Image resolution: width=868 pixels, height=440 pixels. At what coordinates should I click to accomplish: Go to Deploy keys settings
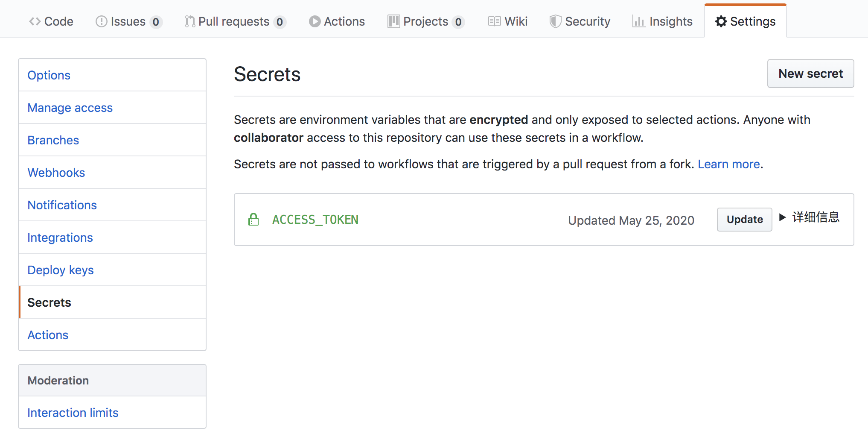click(61, 270)
